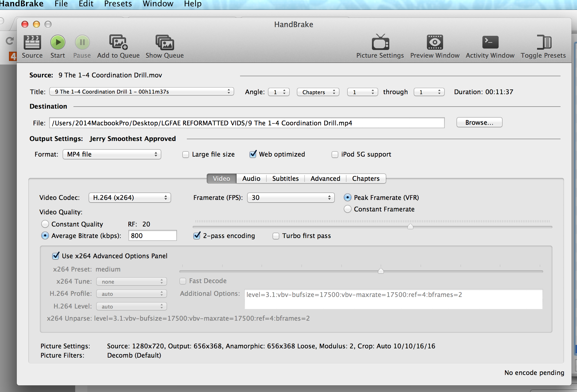Viewport: 577px width, 392px height.
Task: Start encoding with the green Start button
Action: coord(58,42)
